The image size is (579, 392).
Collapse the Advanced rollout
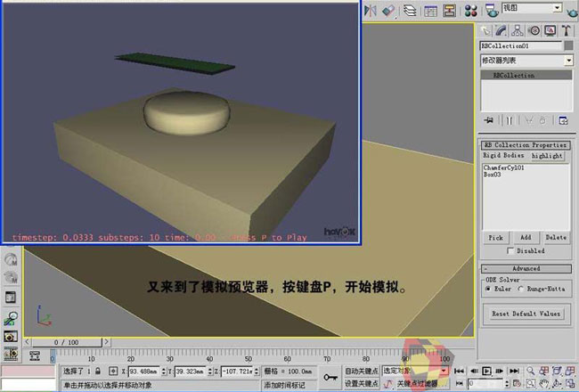(526, 268)
